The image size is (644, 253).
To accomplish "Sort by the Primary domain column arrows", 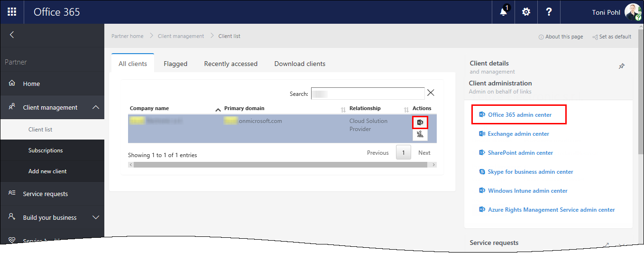I will click(x=343, y=109).
